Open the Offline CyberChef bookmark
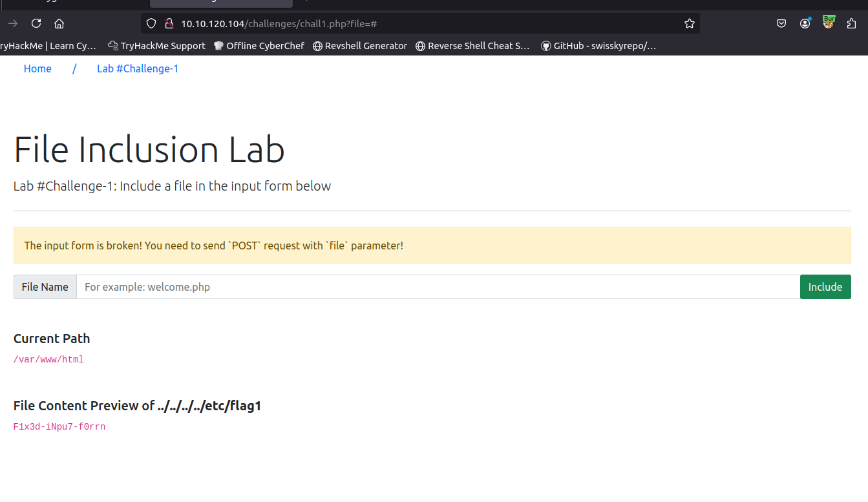Image resolution: width=868 pixels, height=502 pixels. pyautogui.click(x=259, y=46)
